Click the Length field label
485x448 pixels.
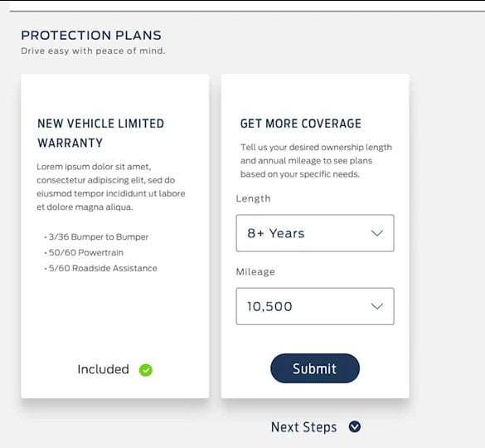(254, 198)
